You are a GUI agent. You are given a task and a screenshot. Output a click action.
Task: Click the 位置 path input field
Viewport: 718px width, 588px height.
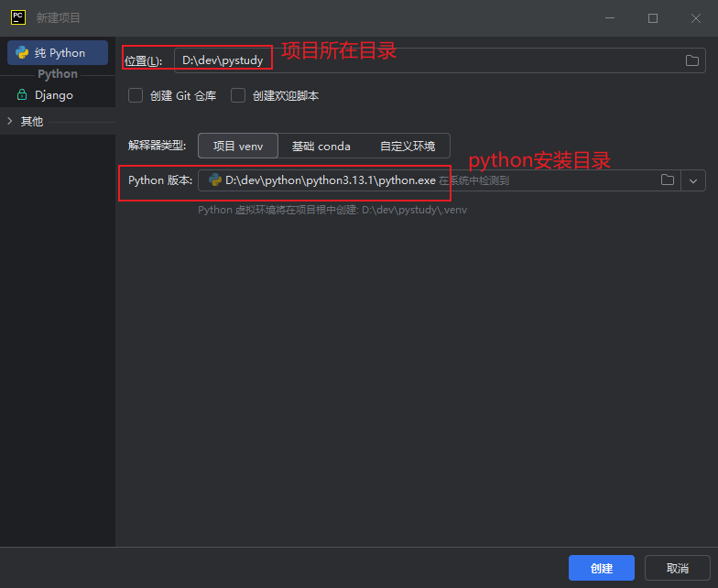point(440,60)
